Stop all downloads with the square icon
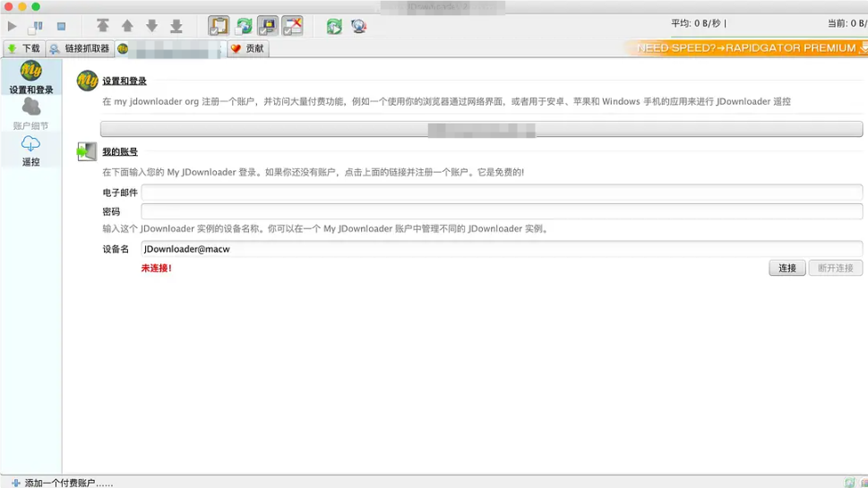Screen dimensions: 868x488 pos(62,26)
